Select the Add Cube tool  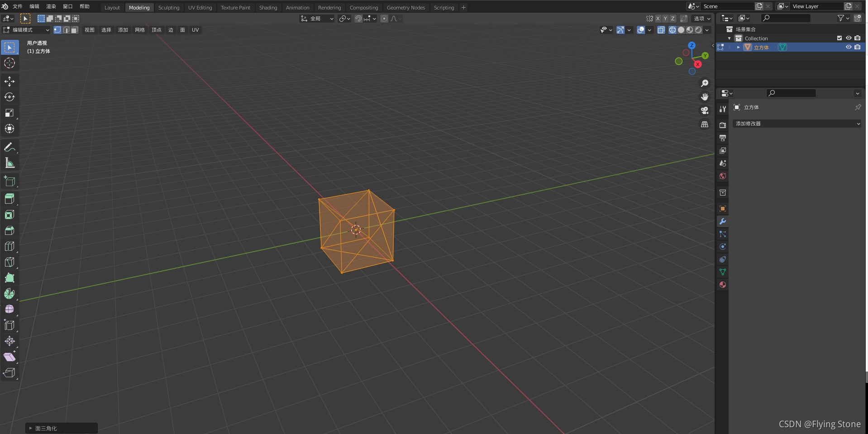10,181
